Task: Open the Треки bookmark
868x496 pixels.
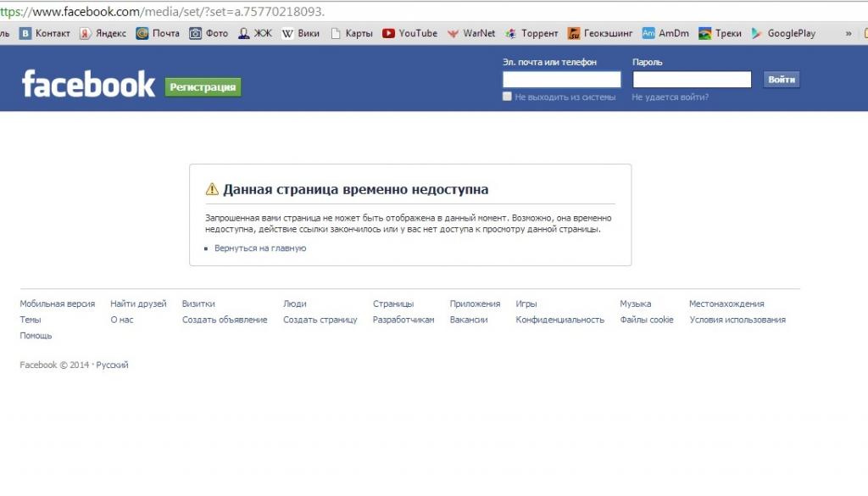Action: point(721,34)
